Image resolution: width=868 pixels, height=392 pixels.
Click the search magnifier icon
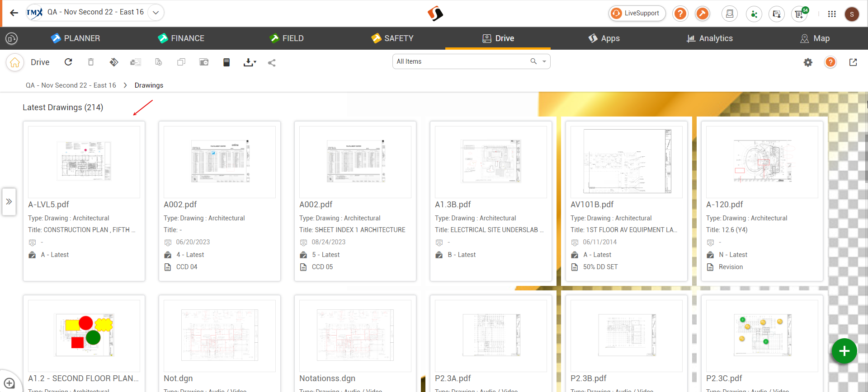pyautogui.click(x=533, y=61)
